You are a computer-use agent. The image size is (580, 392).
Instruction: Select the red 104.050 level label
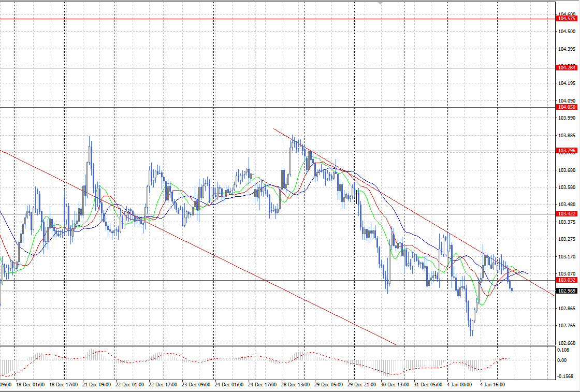coord(567,107)
